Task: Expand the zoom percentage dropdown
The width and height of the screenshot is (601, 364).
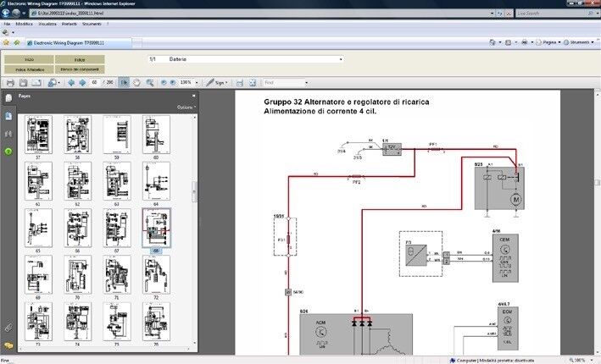Action: [194, 82]
